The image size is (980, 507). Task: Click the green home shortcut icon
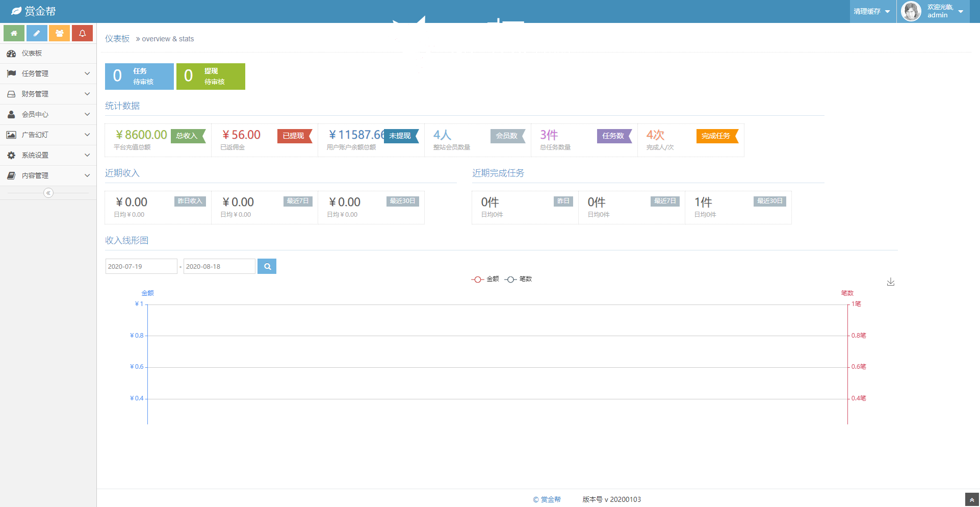(x=14, y=33)
